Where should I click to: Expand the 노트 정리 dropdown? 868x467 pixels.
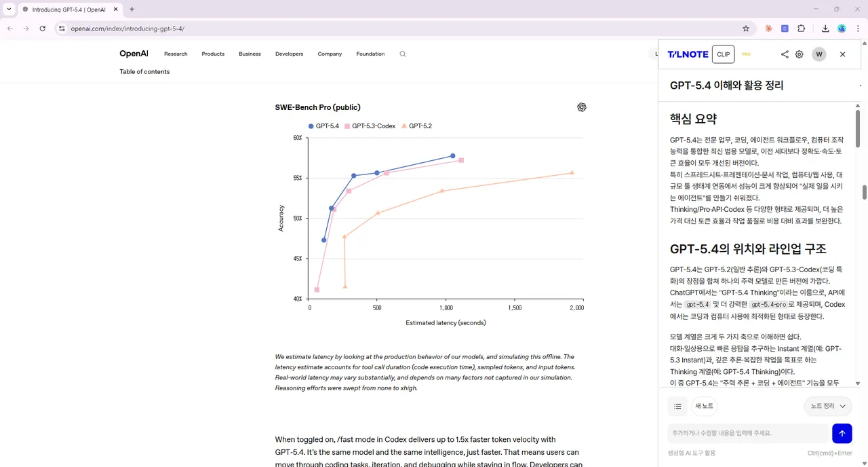[828, 406]
